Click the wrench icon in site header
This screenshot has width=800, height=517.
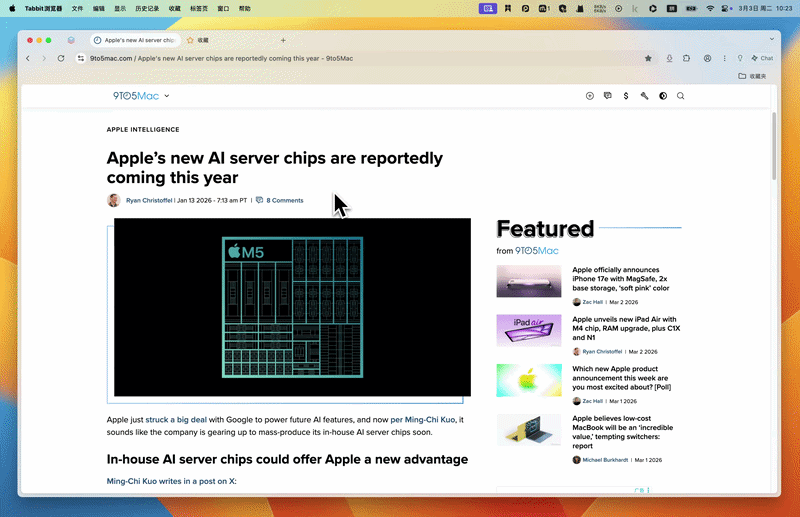pyautogui.click(x=645, y=96)
